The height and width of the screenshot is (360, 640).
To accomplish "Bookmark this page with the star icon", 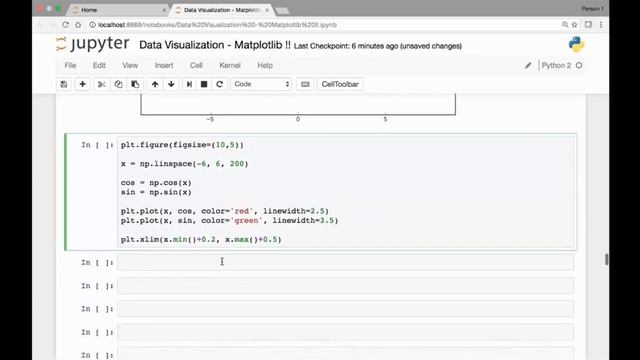I will click(575, 25).
